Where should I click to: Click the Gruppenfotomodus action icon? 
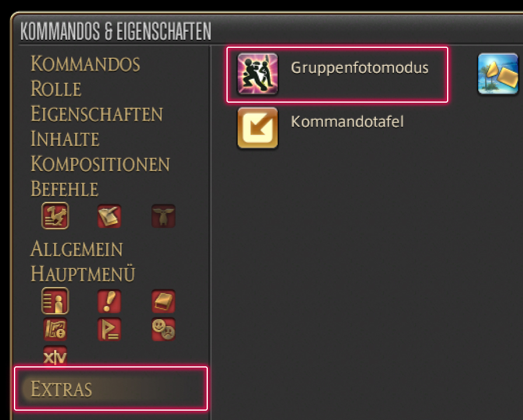point(257,73)
